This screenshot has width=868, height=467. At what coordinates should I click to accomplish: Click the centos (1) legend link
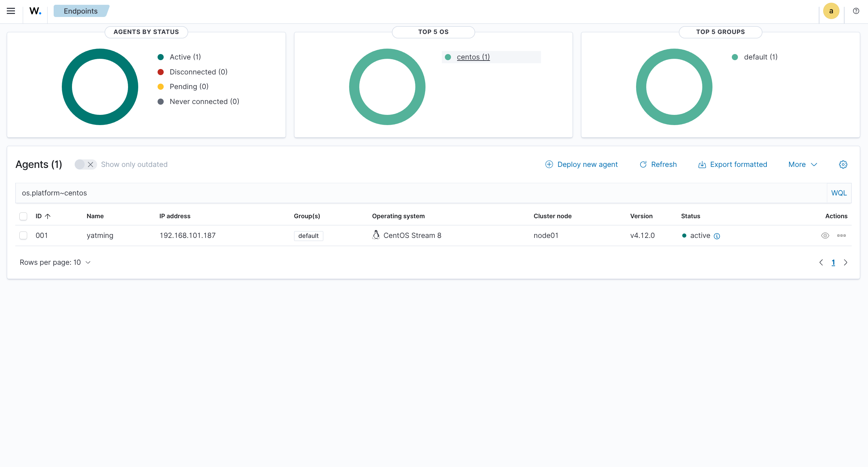[x=473, y=57]
